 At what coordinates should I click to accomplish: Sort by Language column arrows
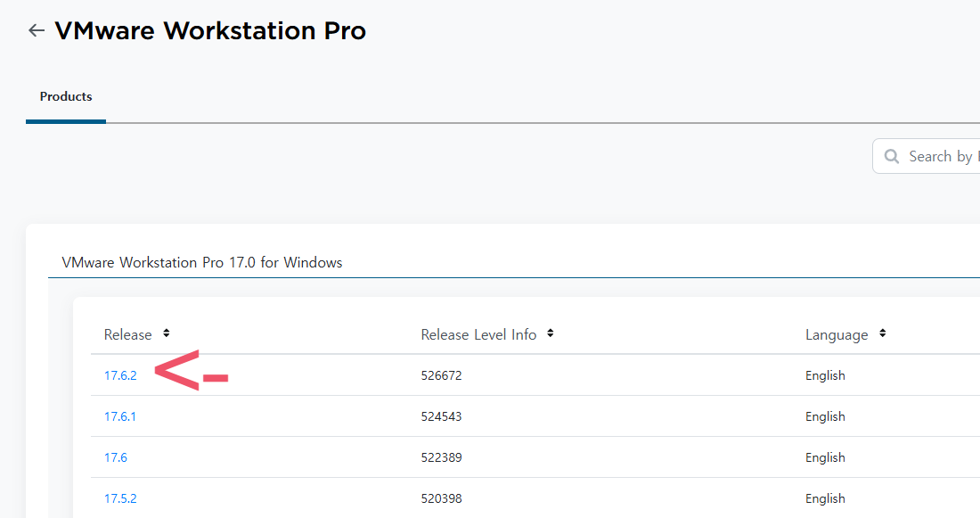(883, 333)
